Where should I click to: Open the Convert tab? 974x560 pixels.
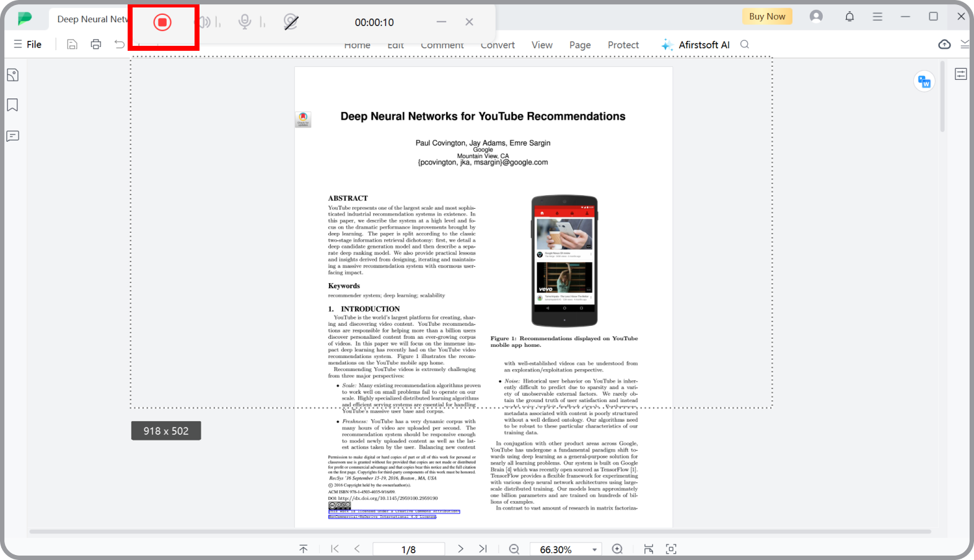click(x=498, y=45)
